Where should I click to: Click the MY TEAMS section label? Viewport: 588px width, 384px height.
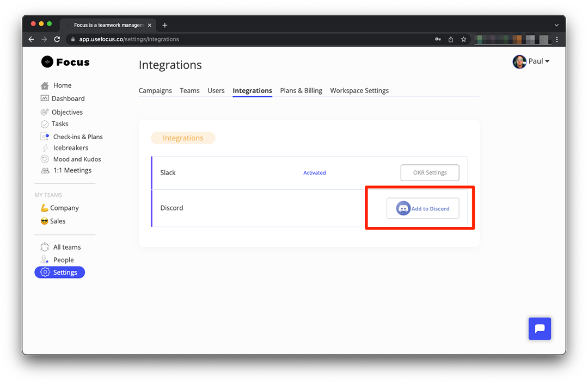pos(48,195)
